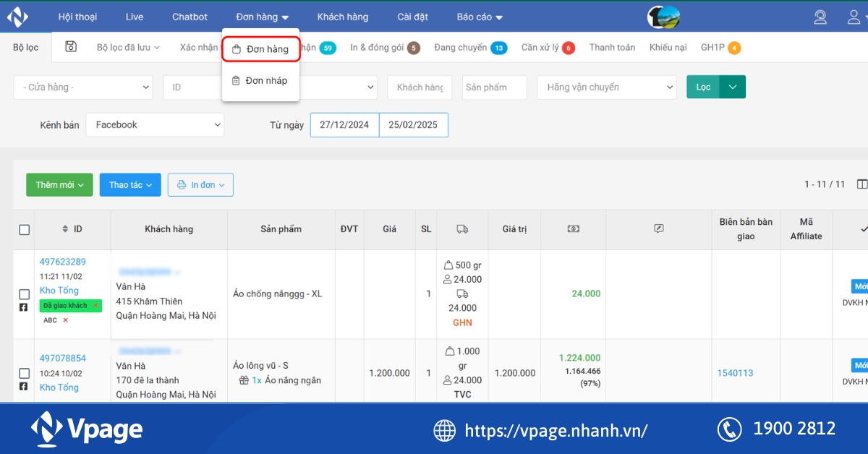Open the note icon column header
868x454 pixels.
pyautogui.click(x=658, y=229)
